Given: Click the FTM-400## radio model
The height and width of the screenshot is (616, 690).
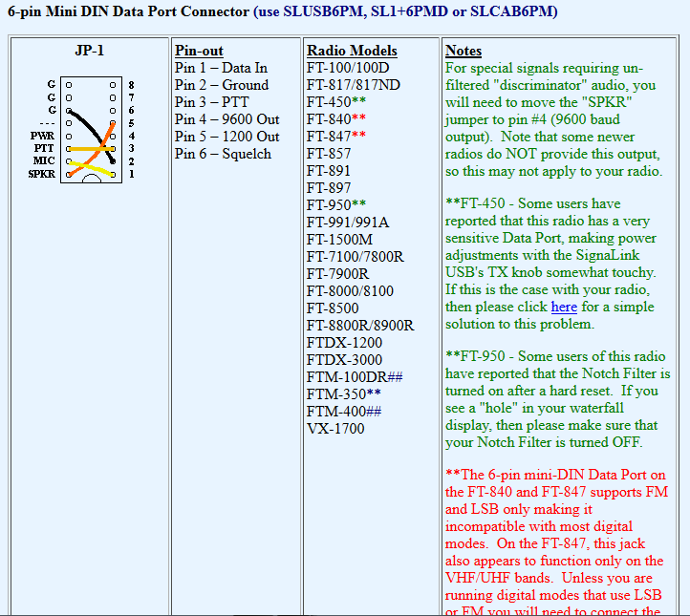Looking at the screenshot, I should (x=344, y=412).
